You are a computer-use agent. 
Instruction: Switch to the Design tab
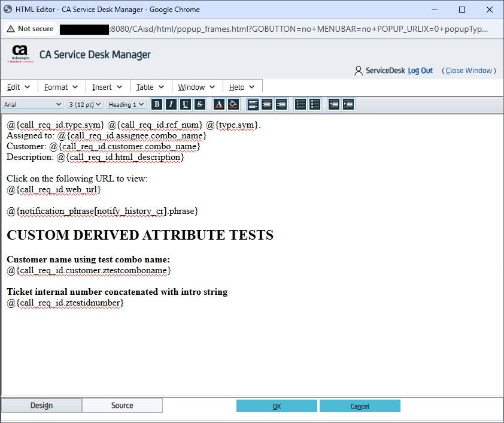pyautogui.click(x=41, y=405)
